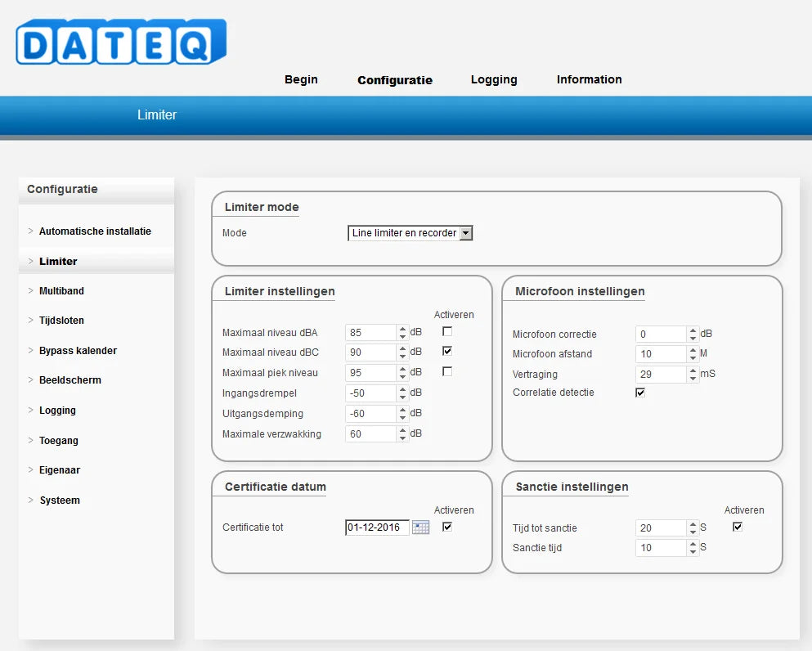Enable Maximaal piek niveau activation checkbox

pyautogui.click(x=447, y=371)
